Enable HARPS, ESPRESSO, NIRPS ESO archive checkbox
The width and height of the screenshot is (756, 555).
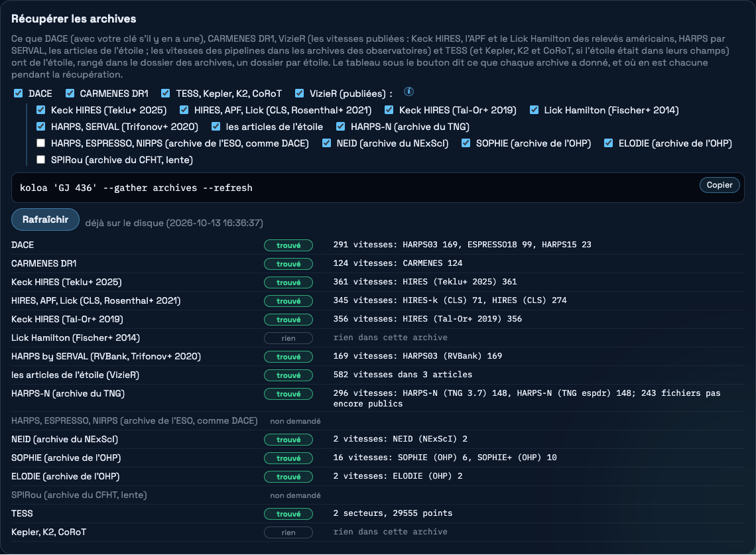point(41,143)
